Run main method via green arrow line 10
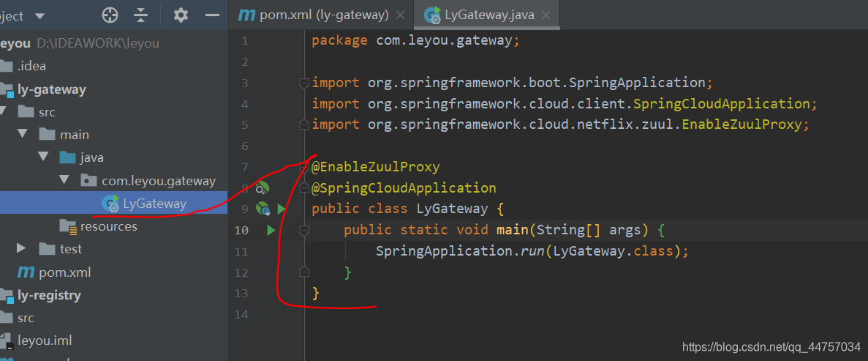Viewport: 868px width, 361px height. [x=271, y=230]
